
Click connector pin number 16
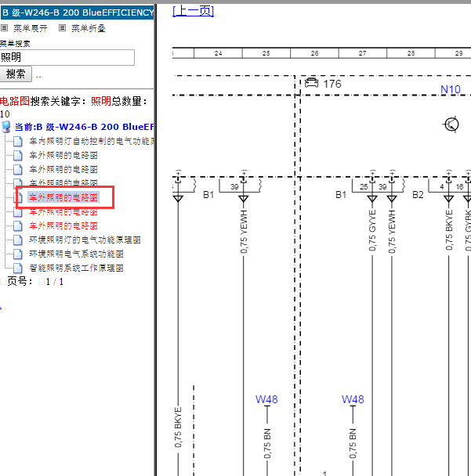[459, 187]
